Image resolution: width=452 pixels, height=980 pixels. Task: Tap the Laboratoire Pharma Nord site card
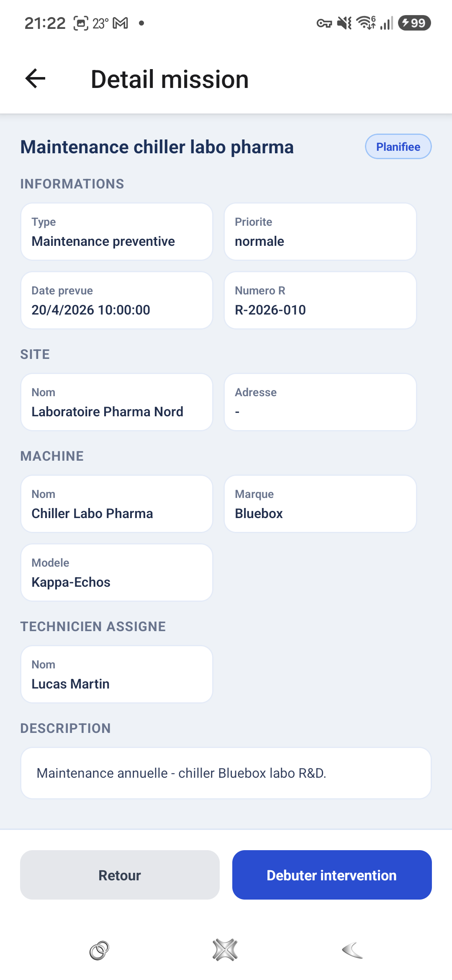coord(117,402)
